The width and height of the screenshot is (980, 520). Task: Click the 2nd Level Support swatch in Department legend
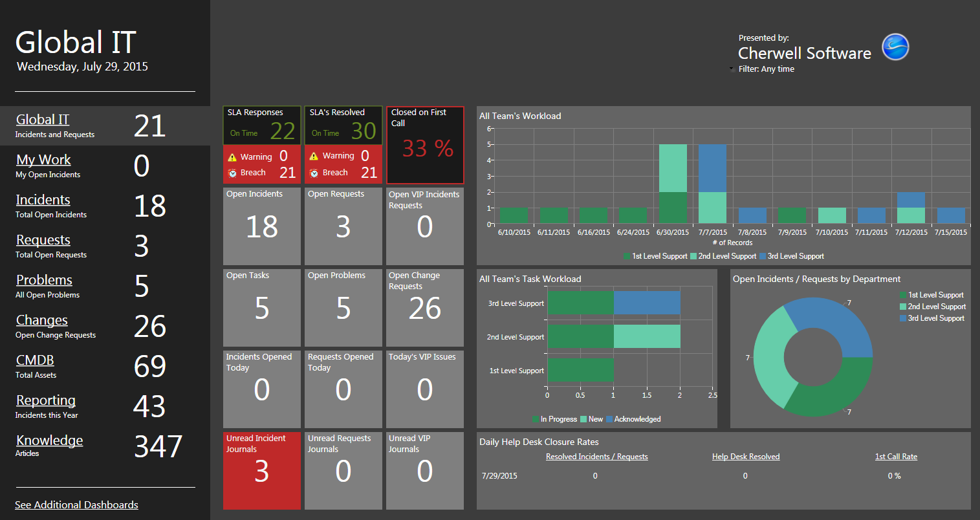coord(903,307)
